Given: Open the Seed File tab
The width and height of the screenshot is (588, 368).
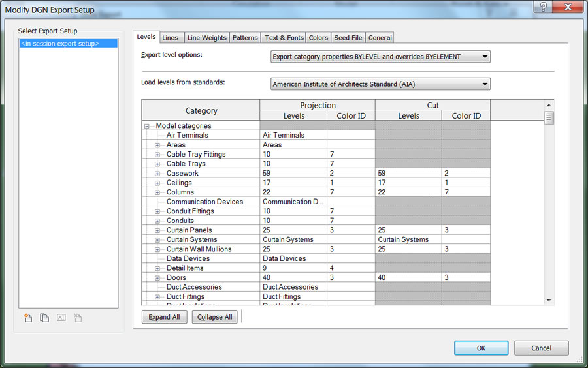Looking at the screenshot, I should tap(348, 38).
